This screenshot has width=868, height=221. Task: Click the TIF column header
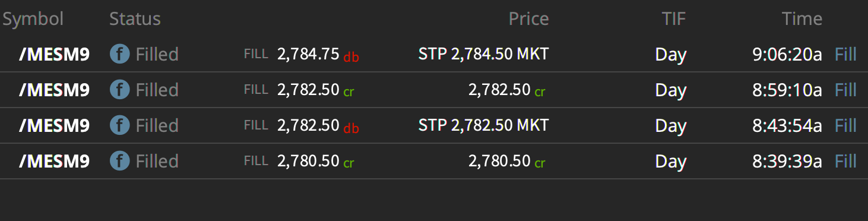[x=674, y=19]
